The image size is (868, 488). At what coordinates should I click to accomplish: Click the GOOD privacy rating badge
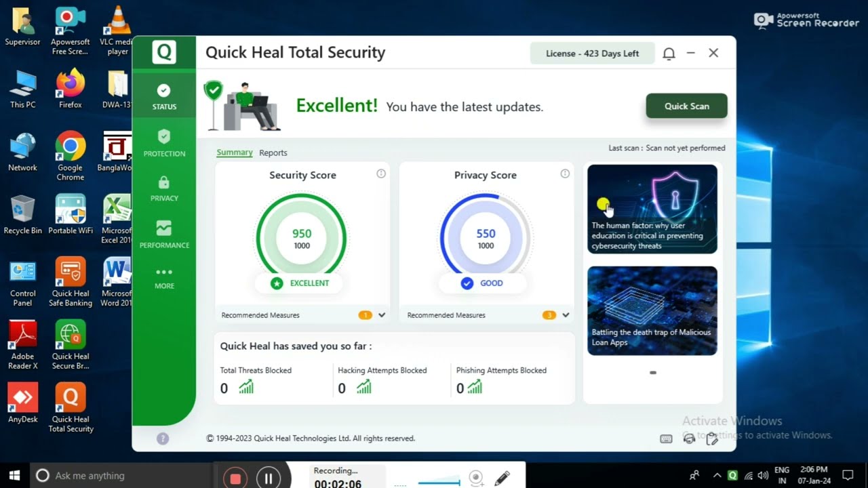pyautogui.click(x=482, y=283)
